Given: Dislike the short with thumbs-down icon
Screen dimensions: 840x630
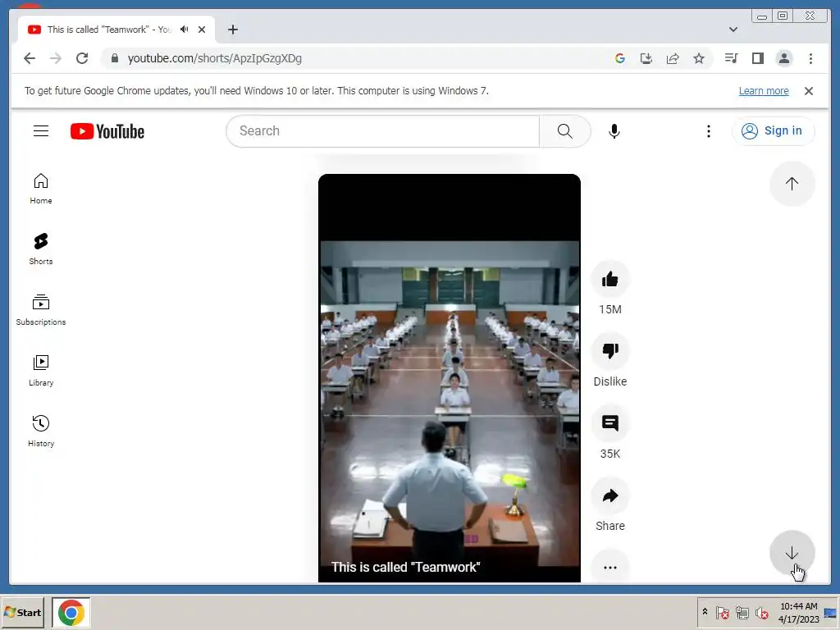Looking at the screenshot, I should 609,351.
